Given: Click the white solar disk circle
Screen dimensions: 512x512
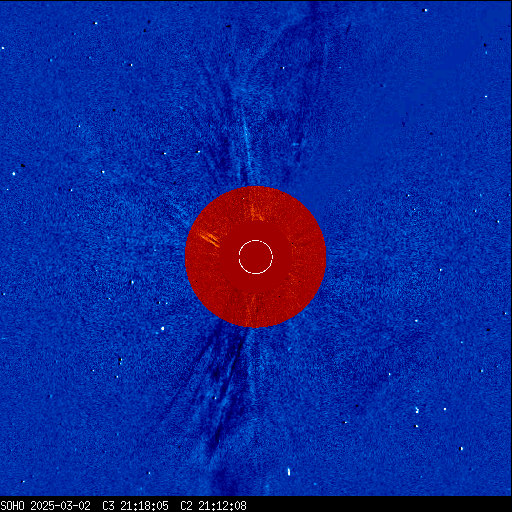Looking at the screenshot, I should point(256,257).
